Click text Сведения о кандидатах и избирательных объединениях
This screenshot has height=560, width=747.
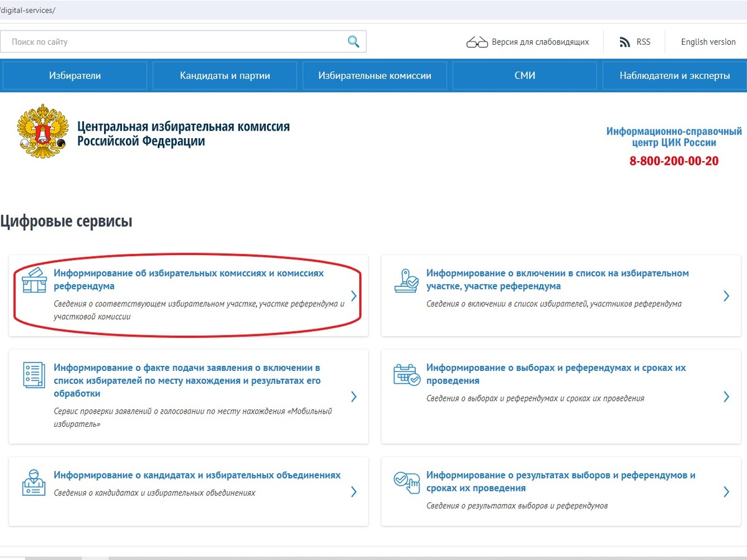coord(154,492)
